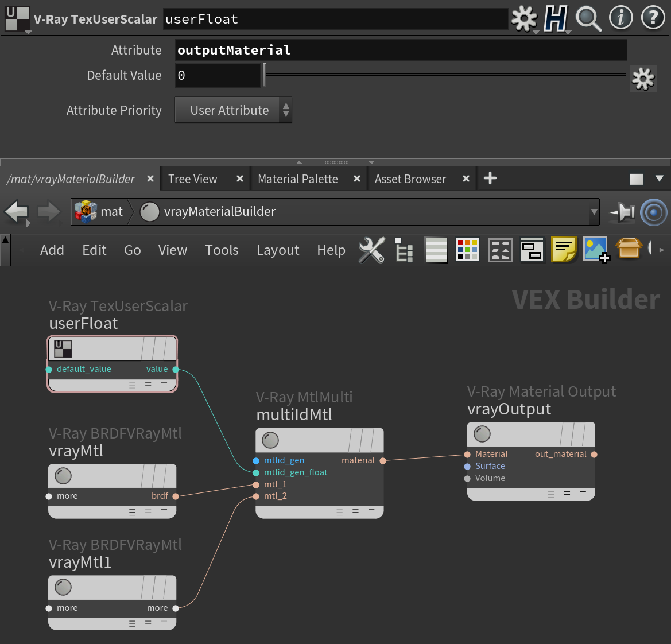Click the mtlid_gen input on multiIdMtl
The width and height of the screenshot is (671, 644).
click(x=256, y=461)
